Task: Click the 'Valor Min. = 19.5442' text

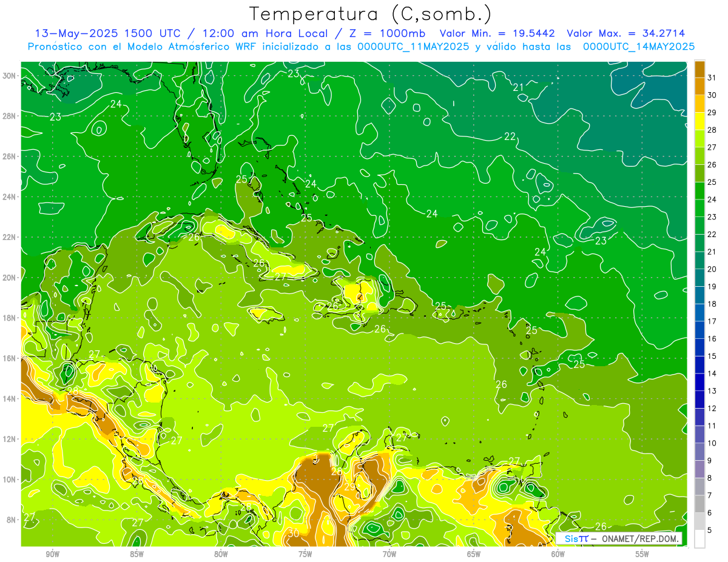Action: point(496,33)
